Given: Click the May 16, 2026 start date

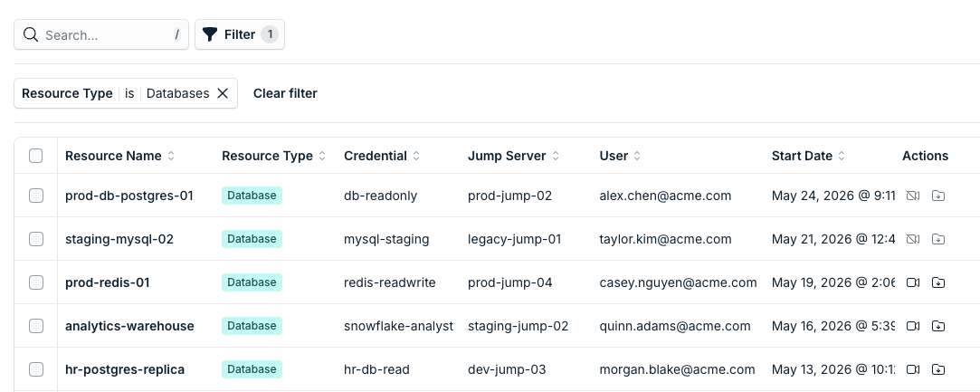Looking at the screenshot, I should coord(833,326).
